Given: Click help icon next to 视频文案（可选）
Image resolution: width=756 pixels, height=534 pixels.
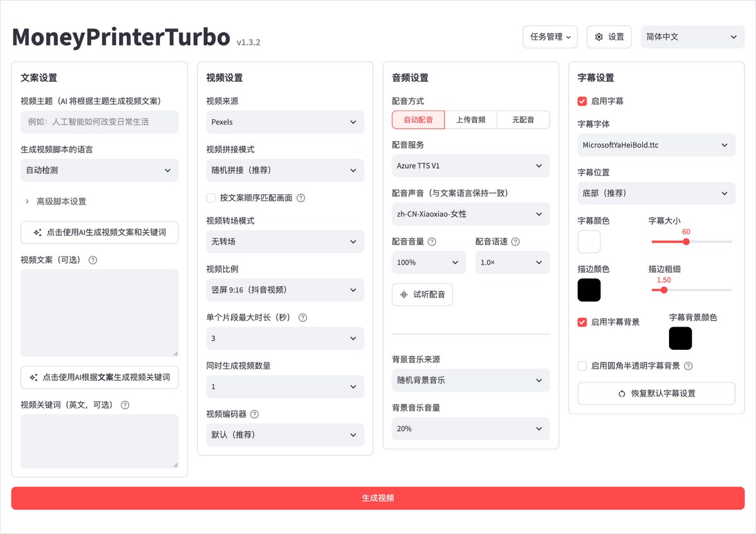Looking at the screenshot, I should pyautogui.click(x=93, y=260).
